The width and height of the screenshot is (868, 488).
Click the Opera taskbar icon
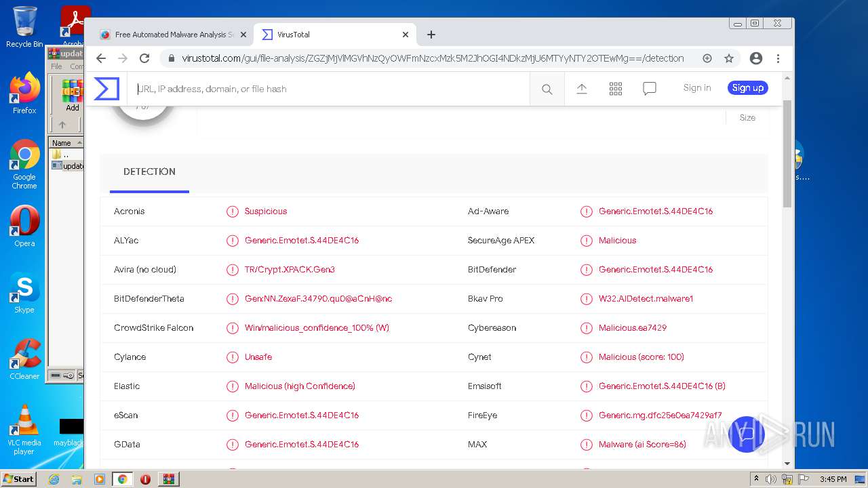point(145,479)
